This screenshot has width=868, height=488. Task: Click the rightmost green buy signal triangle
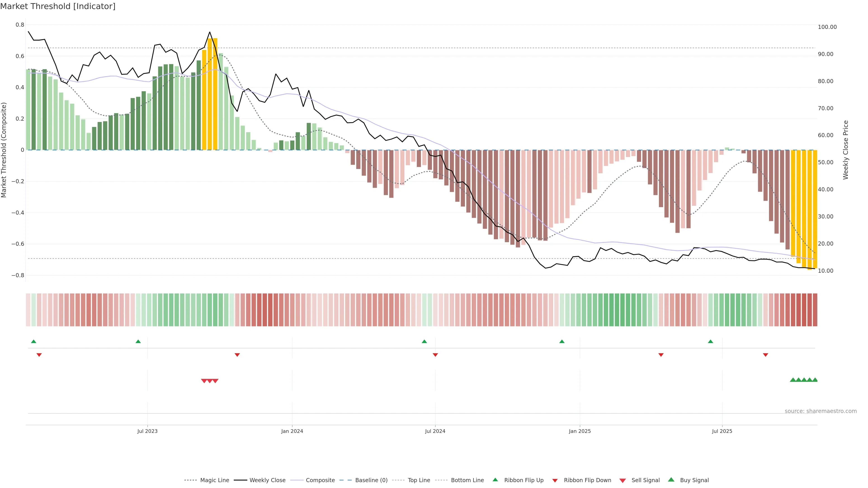tap(815, 380)
